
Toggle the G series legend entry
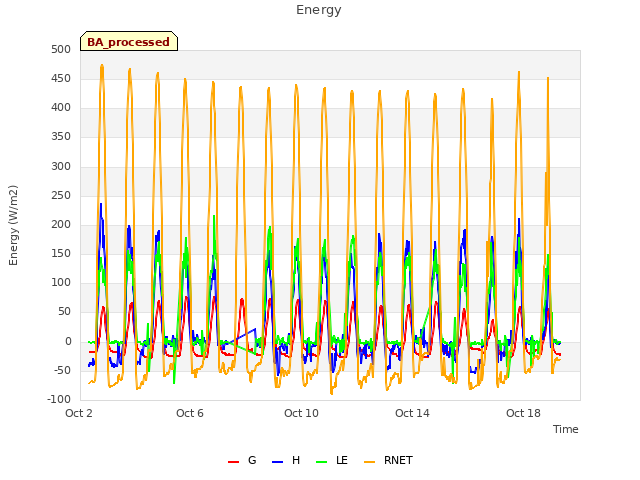pos(242,460)
